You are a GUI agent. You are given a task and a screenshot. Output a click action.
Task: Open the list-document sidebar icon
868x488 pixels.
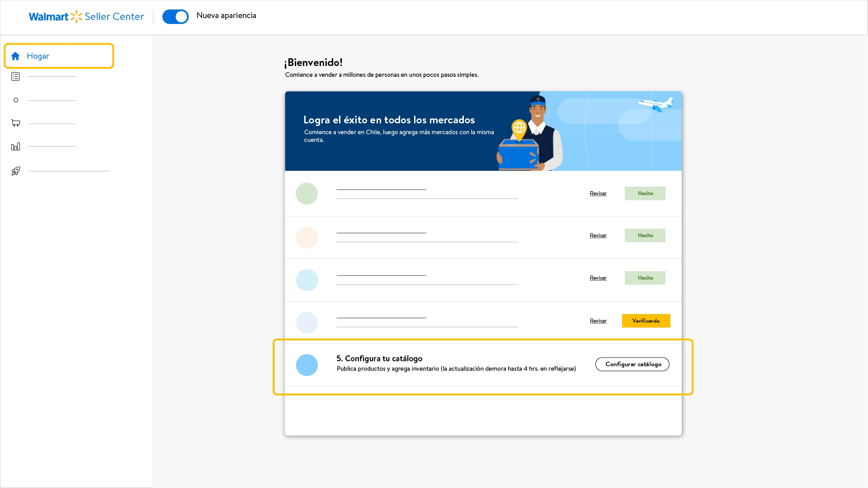[15, 76]
